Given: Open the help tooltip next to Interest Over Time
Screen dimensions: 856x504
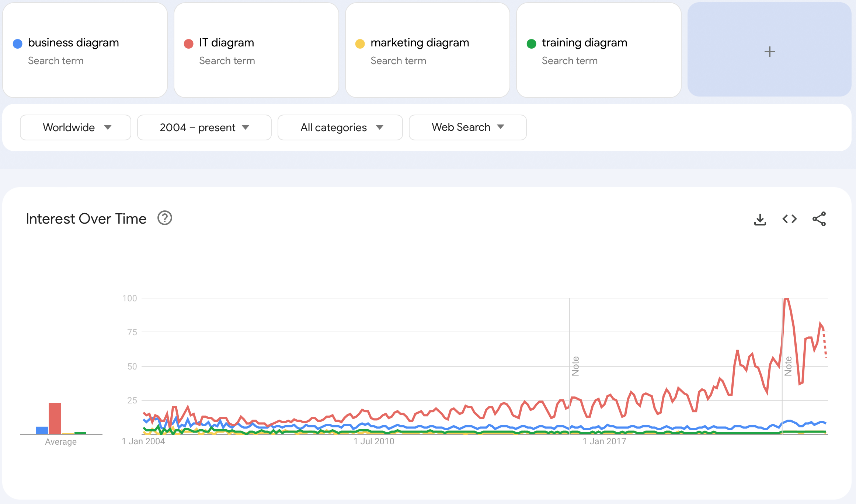Looking at the screenshot, I should pyautogui.click(x=164, y=218).
